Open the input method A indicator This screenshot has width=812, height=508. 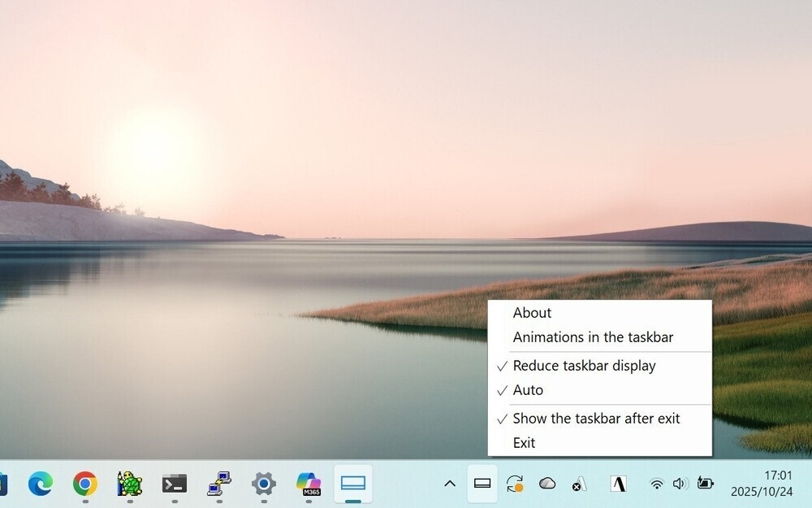tap(618, 484)
